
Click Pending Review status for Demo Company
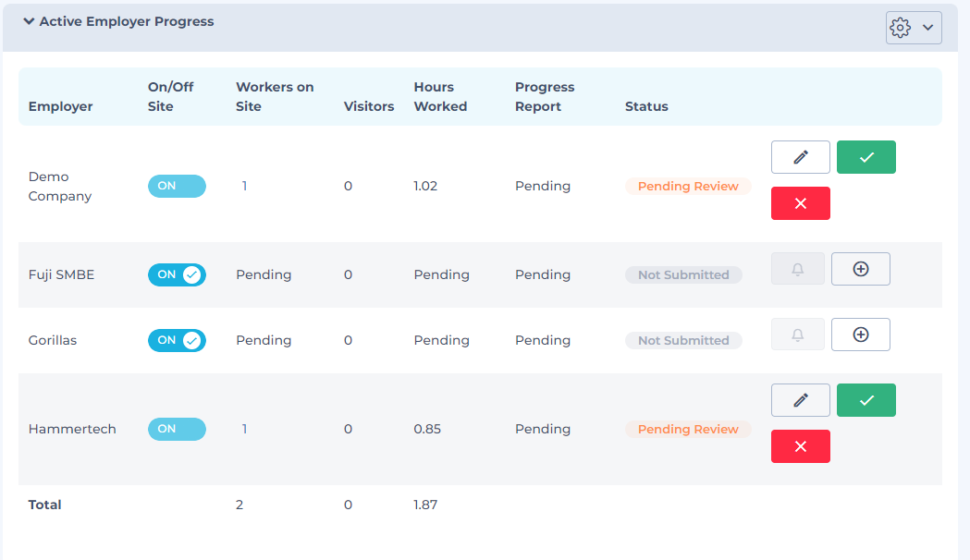688,186
